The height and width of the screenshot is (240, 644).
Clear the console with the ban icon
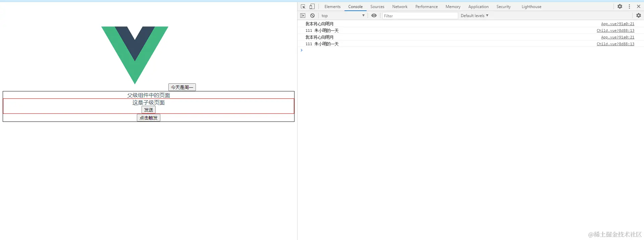point(312,15)
